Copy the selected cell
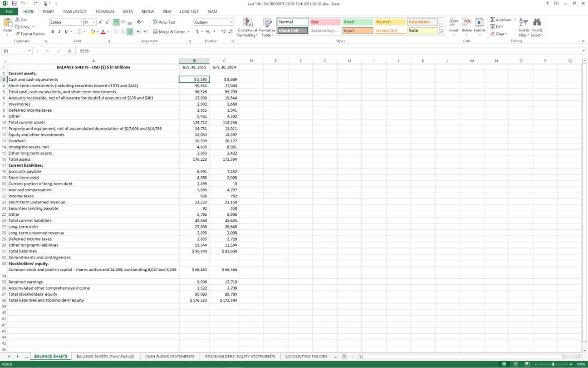 click(x=23, y=27)
